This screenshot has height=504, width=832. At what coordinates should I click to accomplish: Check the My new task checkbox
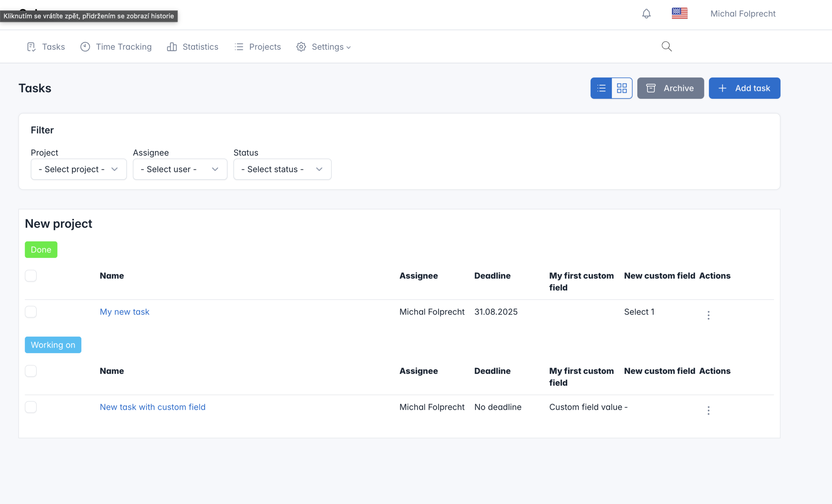click(31, 312)
